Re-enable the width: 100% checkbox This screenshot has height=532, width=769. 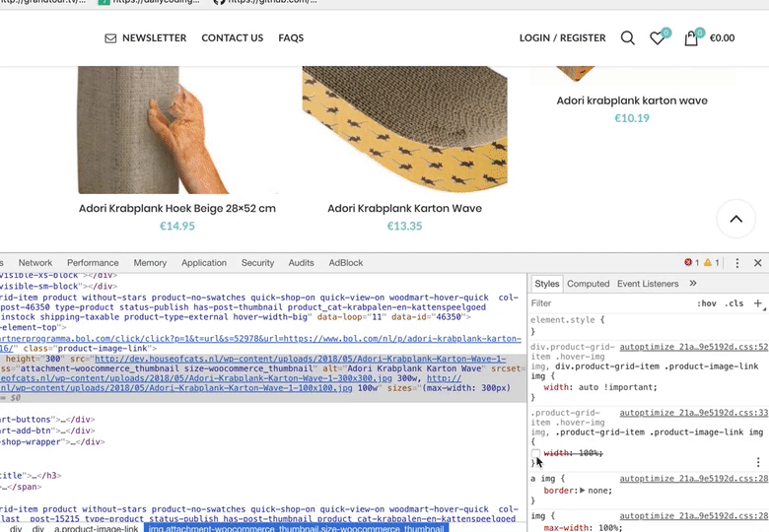tap(535, 453)
